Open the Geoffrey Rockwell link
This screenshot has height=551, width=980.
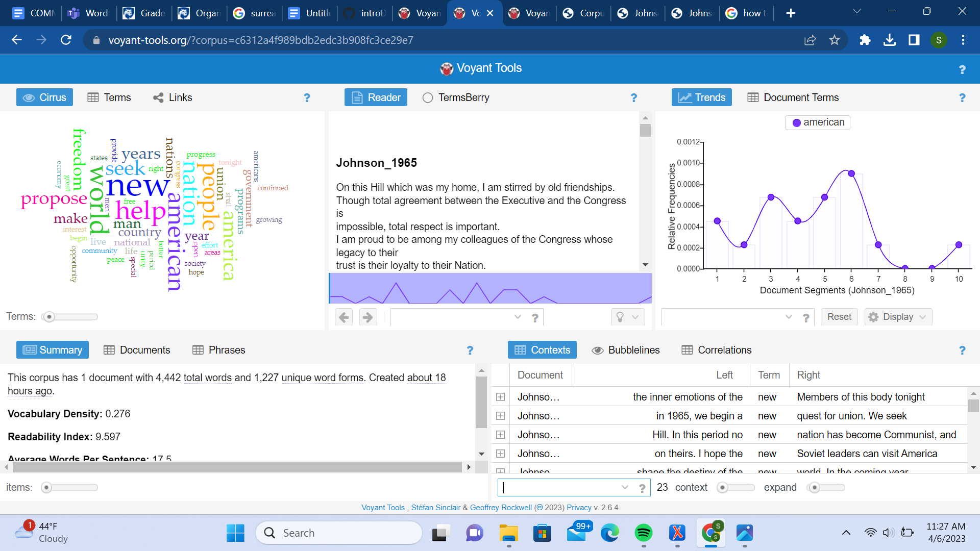tap(501, 508)
